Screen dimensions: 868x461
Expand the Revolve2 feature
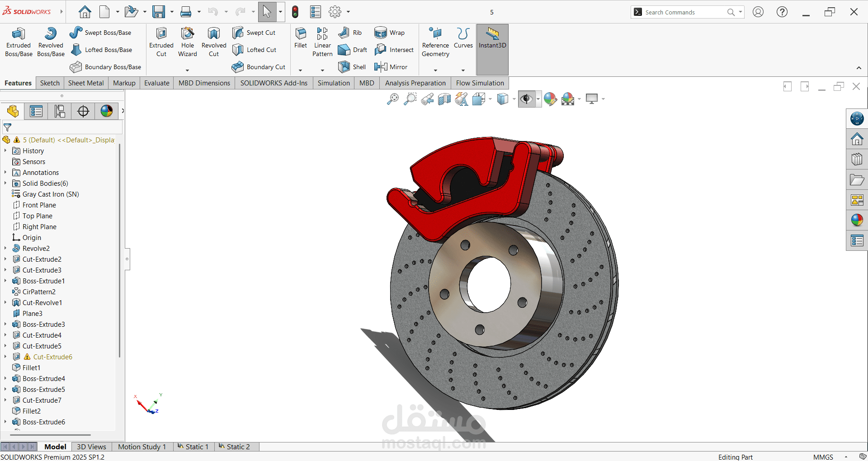point(5,248)
